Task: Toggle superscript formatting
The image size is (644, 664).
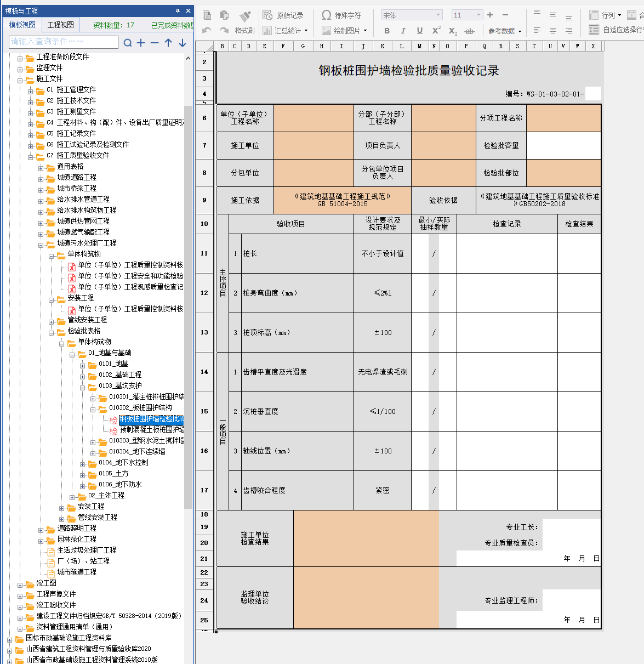Action: point(436,31)
